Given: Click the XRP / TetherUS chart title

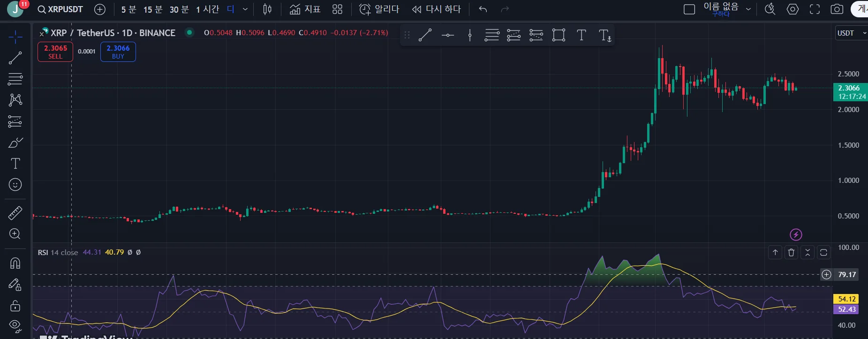Looking at the screenshot, I should 113,33.
